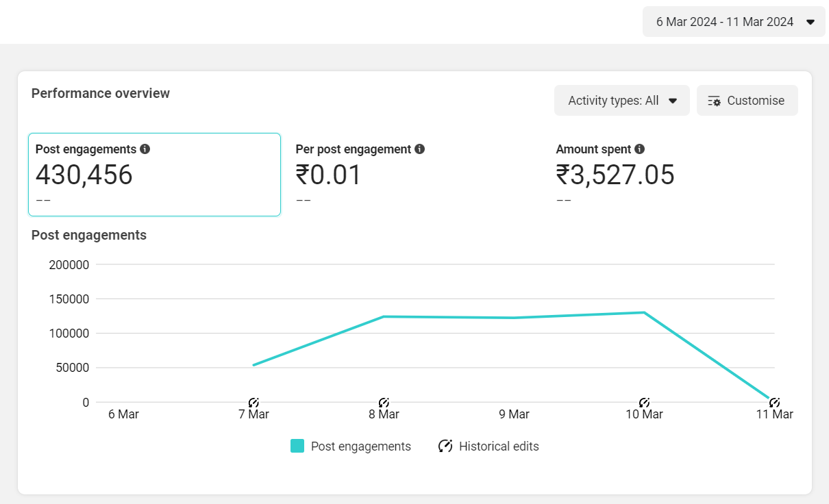
Task: Click the historical edit marker at 11 Mar
Action: click(774, 402)
